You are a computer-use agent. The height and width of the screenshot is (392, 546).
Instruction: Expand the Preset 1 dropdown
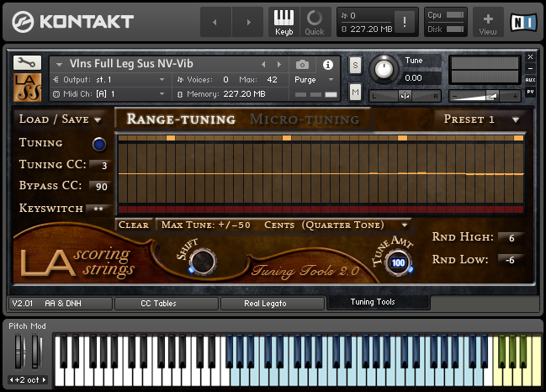[482, 119]
